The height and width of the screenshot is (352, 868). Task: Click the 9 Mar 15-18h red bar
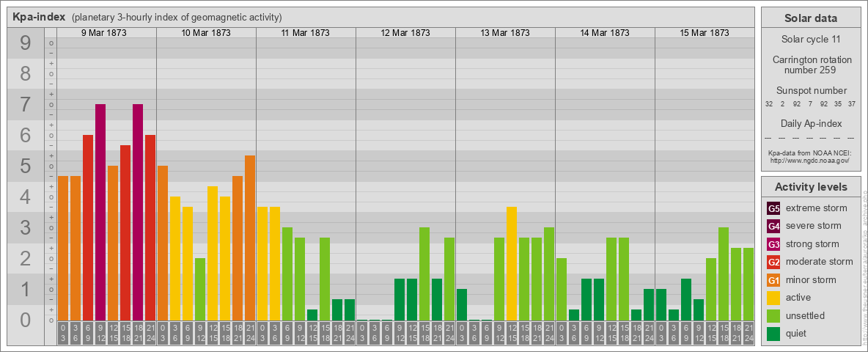click(x=125, y=233)
